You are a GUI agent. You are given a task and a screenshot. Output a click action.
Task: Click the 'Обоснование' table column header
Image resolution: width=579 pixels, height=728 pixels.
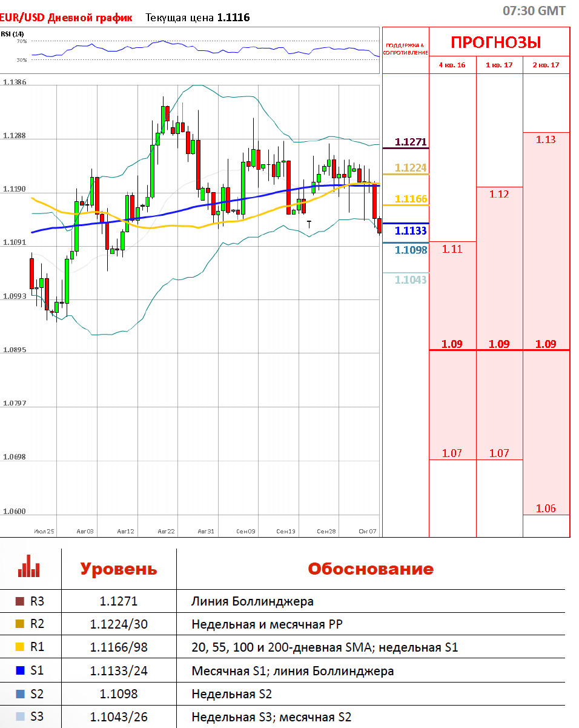(x=371, y=569)
